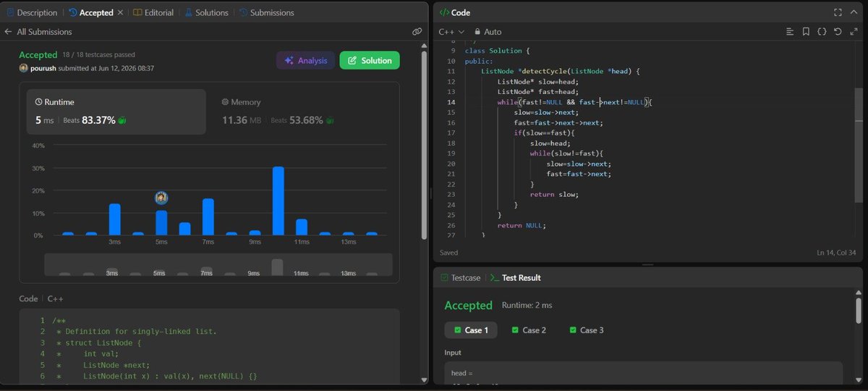Select the Accepted tab
868x391 pixels.
(x=90, y=12)
